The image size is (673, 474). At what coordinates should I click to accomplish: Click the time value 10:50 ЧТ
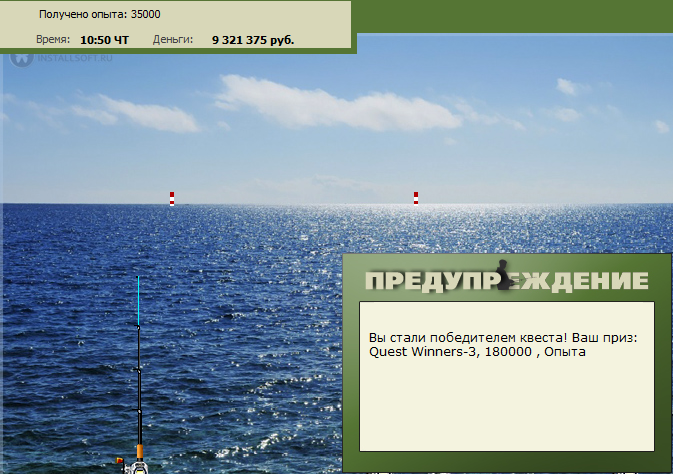104,40
